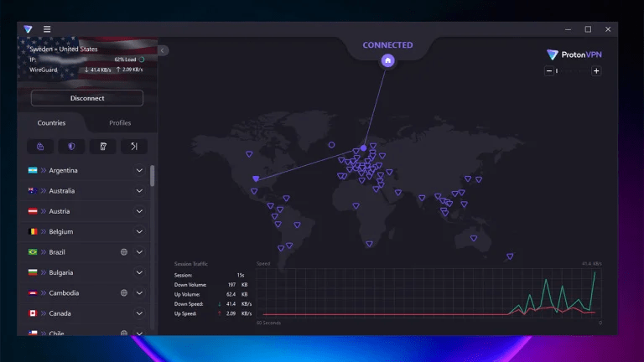Click the Sweden » United States connection label
Image resolution: width=644 pixels, height=362 pixels.
[64, 49]
